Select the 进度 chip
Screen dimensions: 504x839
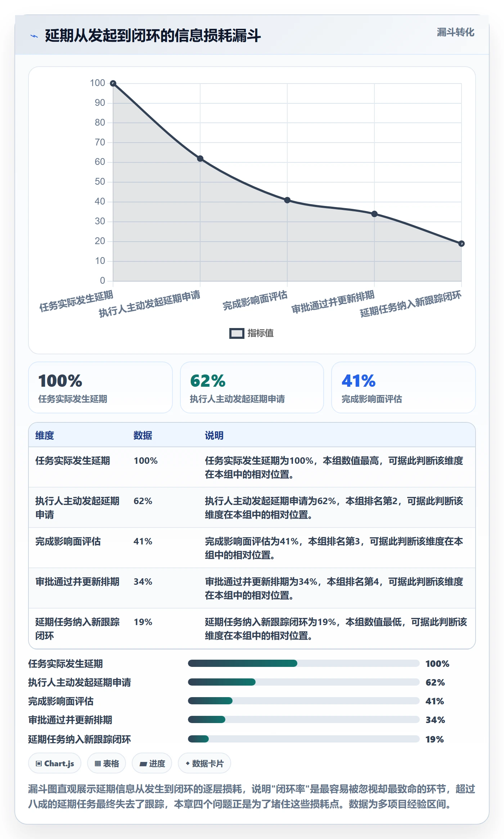152,763
